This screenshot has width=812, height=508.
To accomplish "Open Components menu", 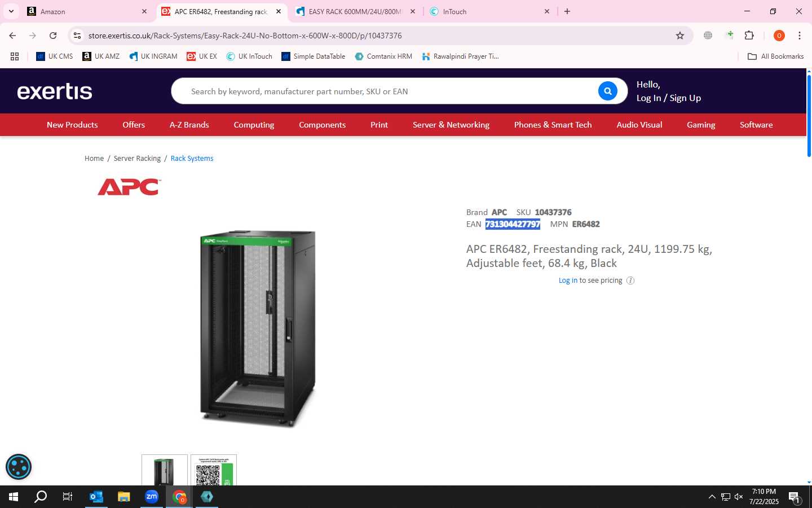I will [x=322, y=125].
